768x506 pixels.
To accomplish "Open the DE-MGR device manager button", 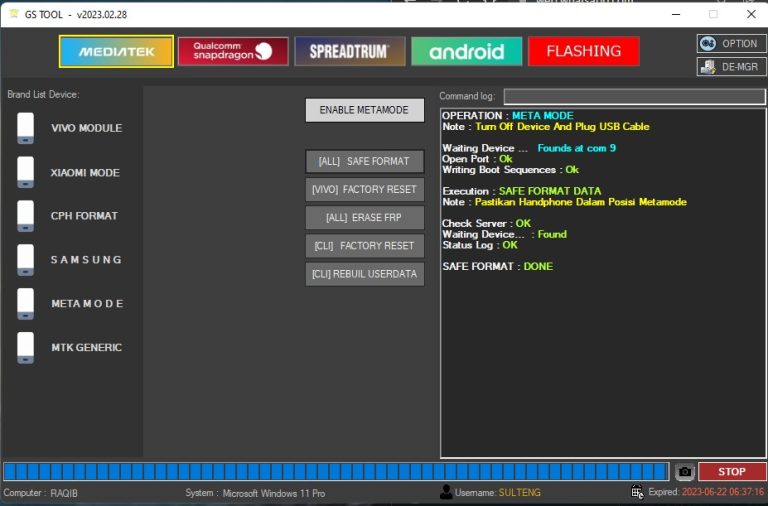I will 731,67.
